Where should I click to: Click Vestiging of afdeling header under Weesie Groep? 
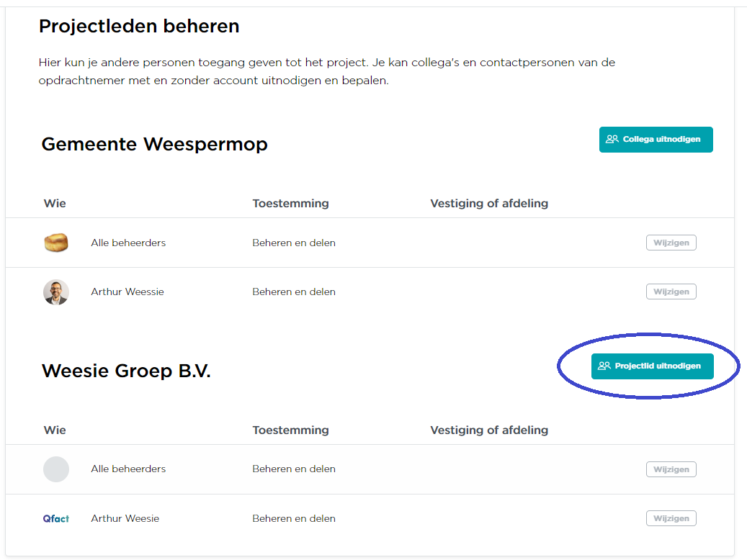click(489, 430)
